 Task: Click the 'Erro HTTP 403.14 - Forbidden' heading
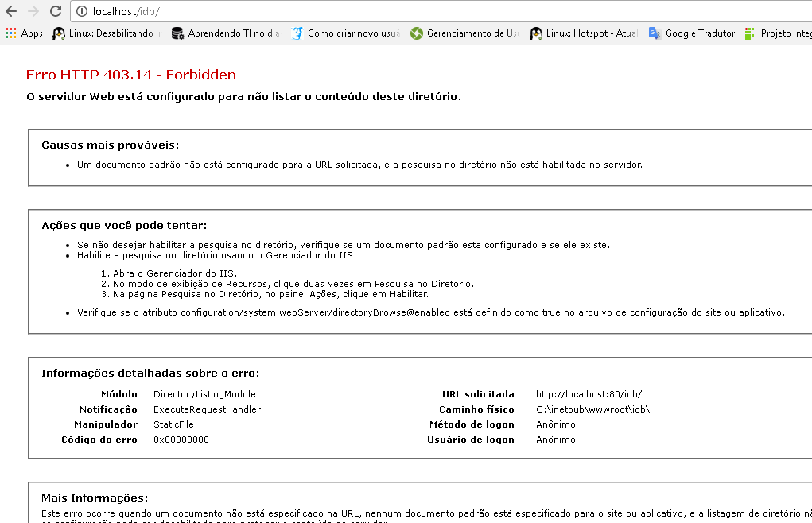[x=131, y=75]
